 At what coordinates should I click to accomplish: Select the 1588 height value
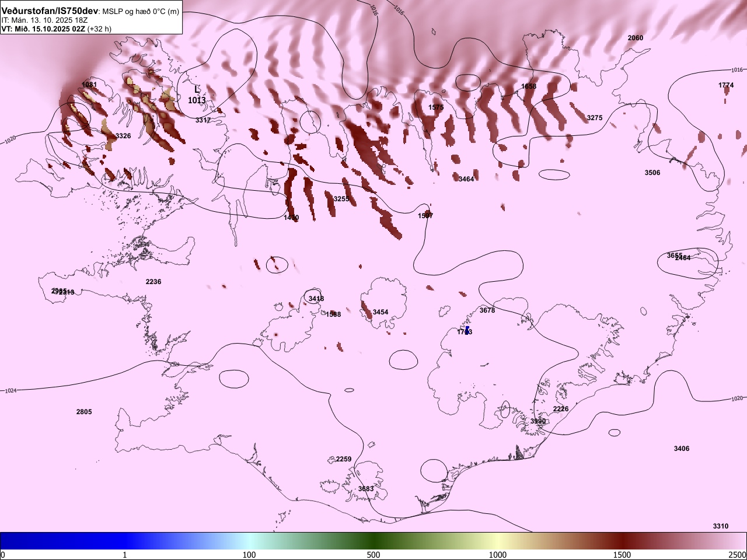point(333,314)
